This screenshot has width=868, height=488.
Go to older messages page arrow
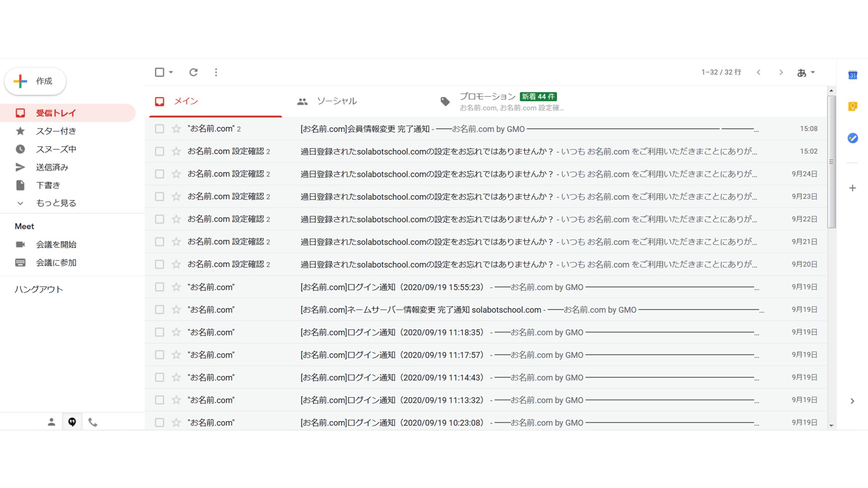pos(781,73)
